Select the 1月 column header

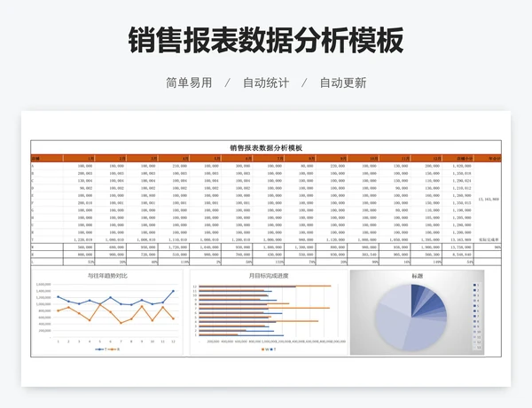pos(79,159)
